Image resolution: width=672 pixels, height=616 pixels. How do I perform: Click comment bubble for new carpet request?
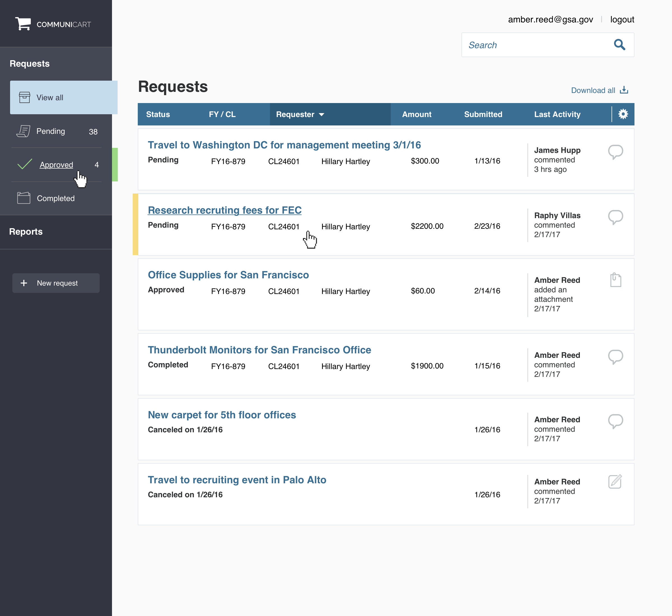pyautogui.click(x=615, y=421)
